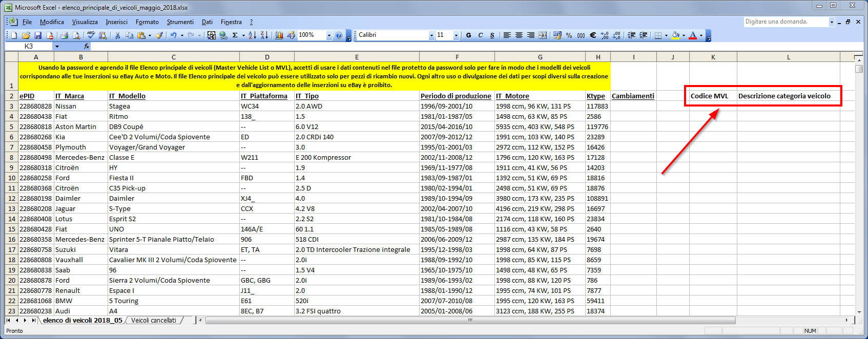Launch the Chart Wizard
The image size is (868, 339).
coord(279,35)
